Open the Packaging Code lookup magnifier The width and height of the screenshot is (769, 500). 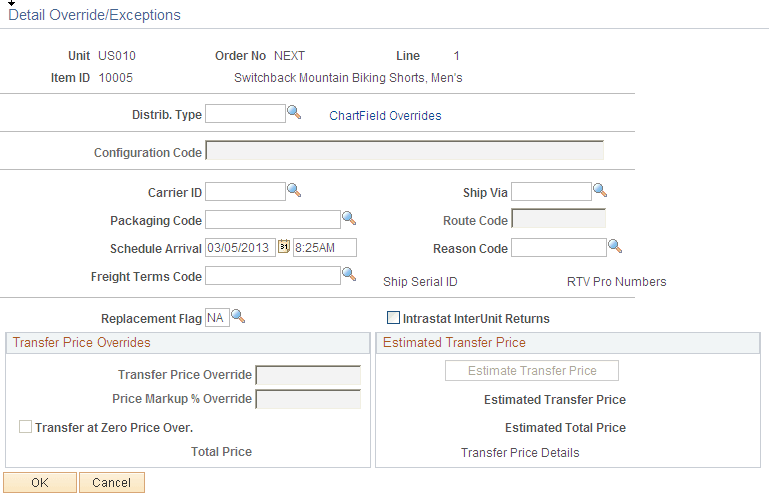[x=349, y=218]
